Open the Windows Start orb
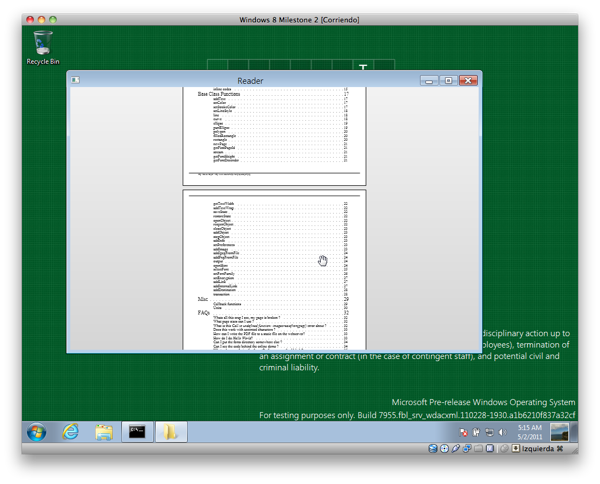Image resolution: width=600 pixels, height=484 pixels. (36, 432)
